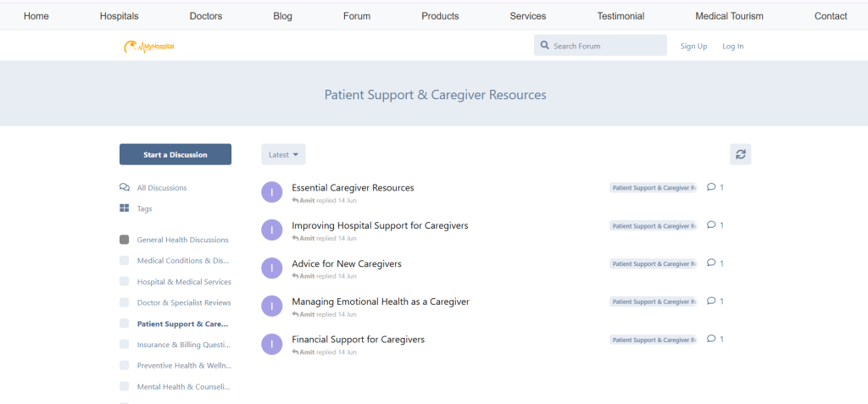Click the Sign Up link
The height and width of the screenshot is (404, 868).
coord(693,46)
